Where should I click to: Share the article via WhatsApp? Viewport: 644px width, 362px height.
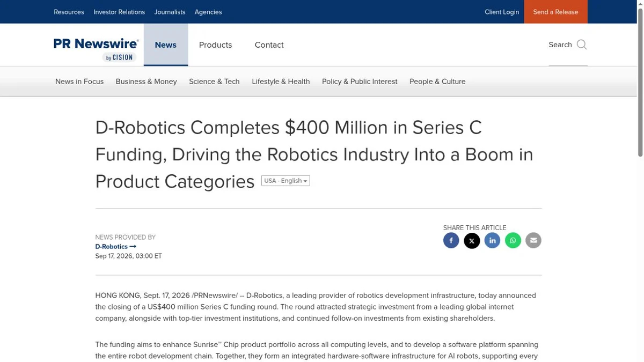point(513,241)
